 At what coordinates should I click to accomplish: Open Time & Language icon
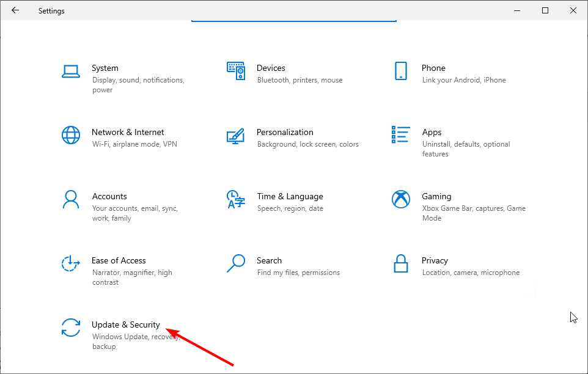click(x=235, y=199)
